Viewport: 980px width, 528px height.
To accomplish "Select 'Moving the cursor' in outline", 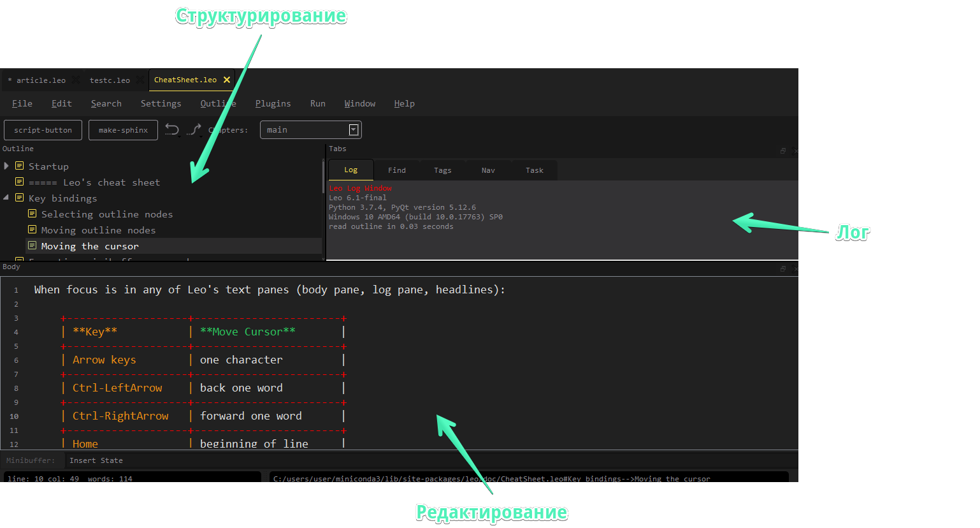I will pyautogui.click(x=90, y=246).
